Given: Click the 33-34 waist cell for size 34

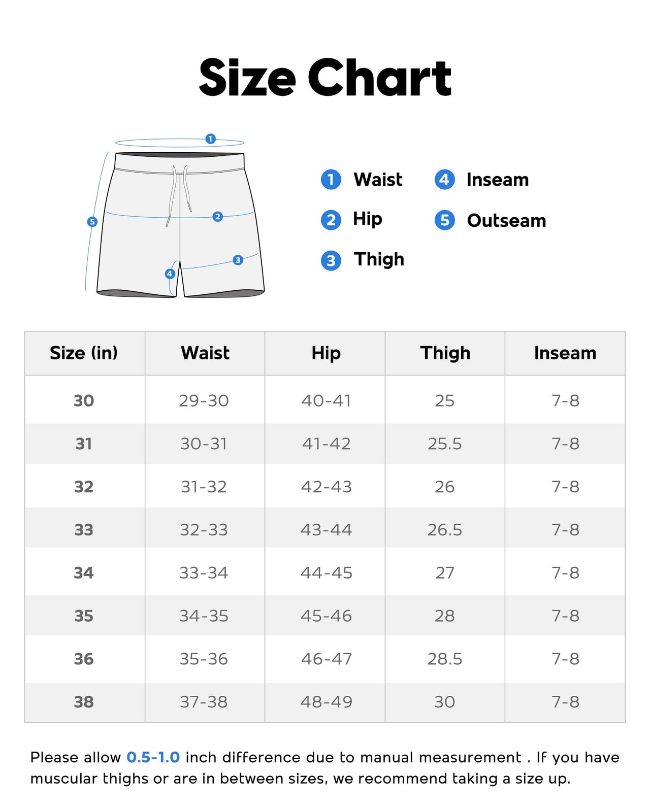Looking at the screenshot, I should click(x=204, y=572).
